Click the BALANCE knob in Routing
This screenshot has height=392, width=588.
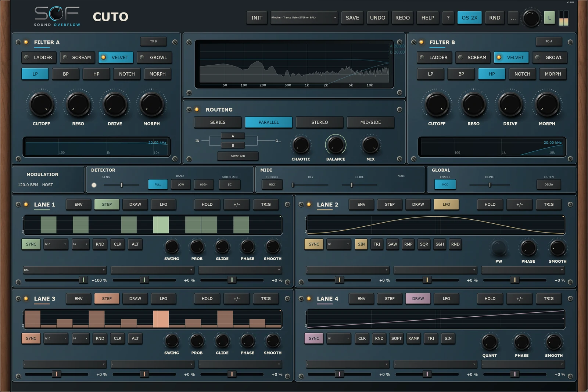(x=336, y=145)
